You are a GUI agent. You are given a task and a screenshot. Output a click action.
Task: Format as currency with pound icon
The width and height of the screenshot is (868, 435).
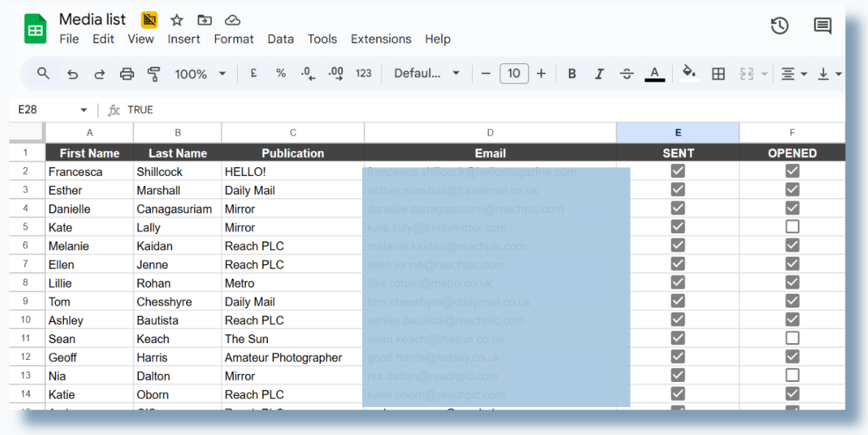(253, 73)
